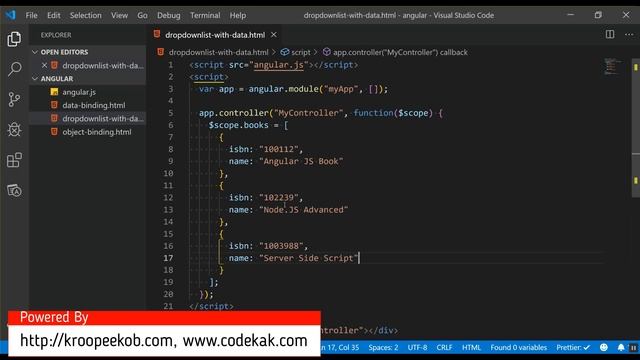Open the Search view icon
This screenshot has width=640, height=360.
14,69
